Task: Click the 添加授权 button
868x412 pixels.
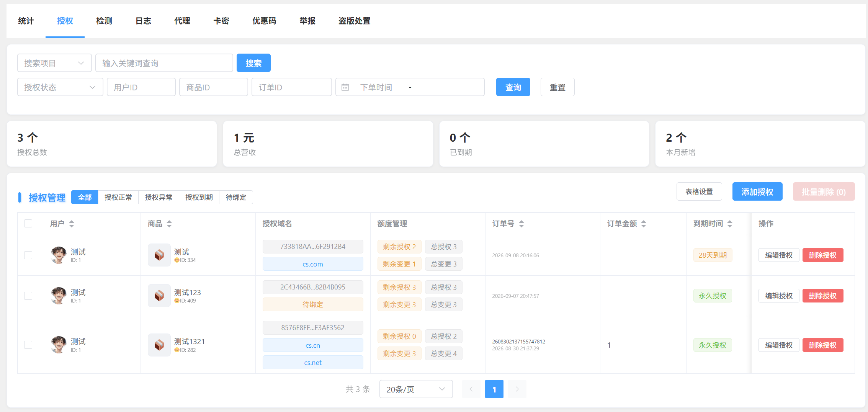Action: pyautogui.click(x=757, y=191)
